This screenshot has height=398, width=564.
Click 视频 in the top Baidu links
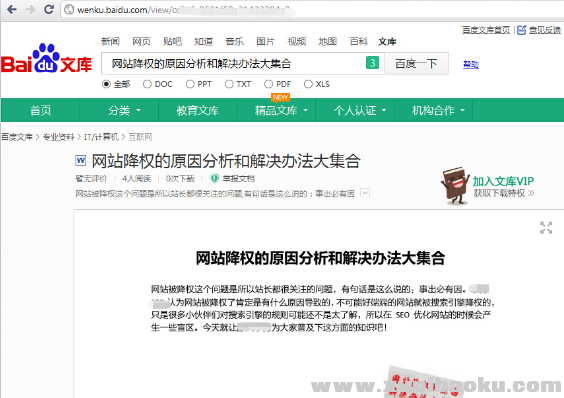coord(297,41)
